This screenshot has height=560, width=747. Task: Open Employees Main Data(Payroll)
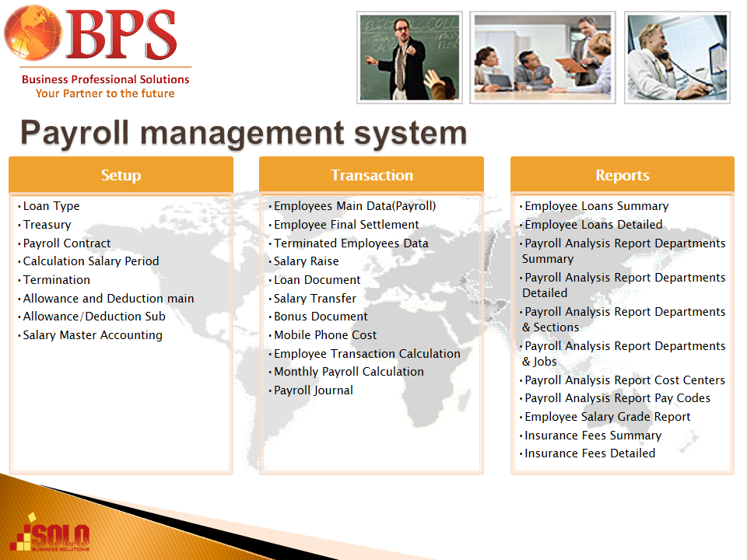(355, 206)
